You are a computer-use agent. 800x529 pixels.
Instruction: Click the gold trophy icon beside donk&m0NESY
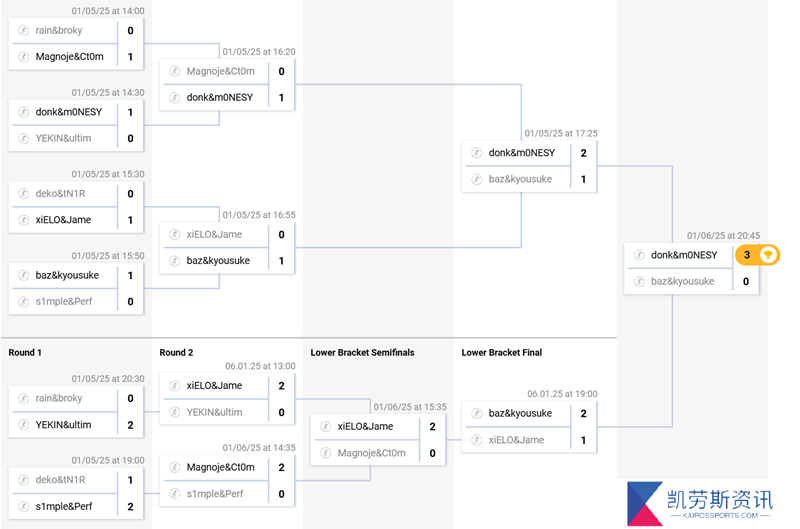[x=767, y=255]
